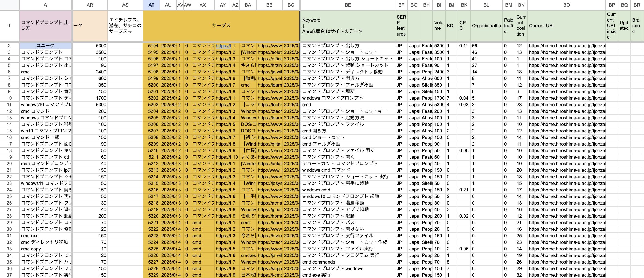Image resolution: width=644 pixels, height=278 pixels.
Task: Click the hiroshima-u URL in row 2
Action: tap(566, 46)
